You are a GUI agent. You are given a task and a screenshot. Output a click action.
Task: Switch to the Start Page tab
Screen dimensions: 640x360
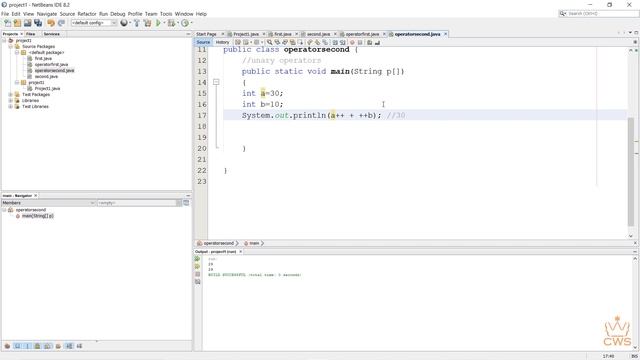click(206, 34)
